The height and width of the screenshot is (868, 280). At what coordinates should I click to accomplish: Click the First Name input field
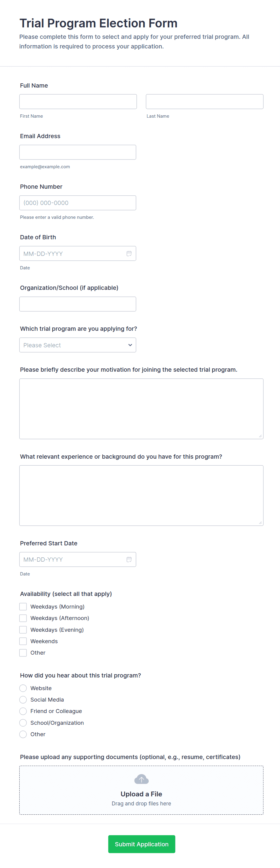[78, 101]
